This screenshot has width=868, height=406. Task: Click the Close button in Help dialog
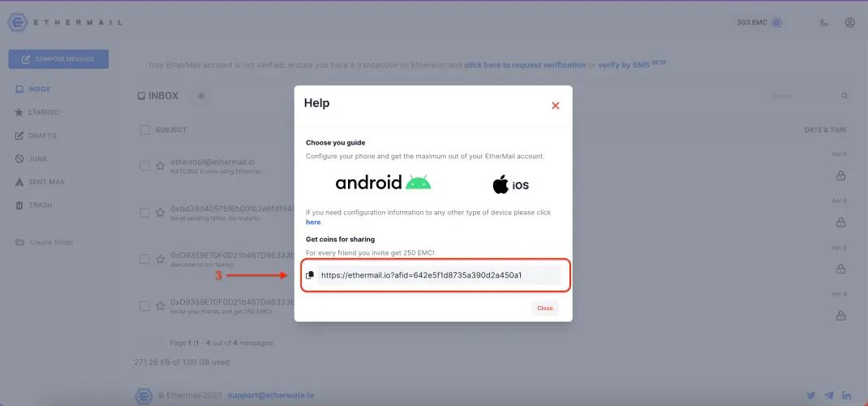[544, 309]
